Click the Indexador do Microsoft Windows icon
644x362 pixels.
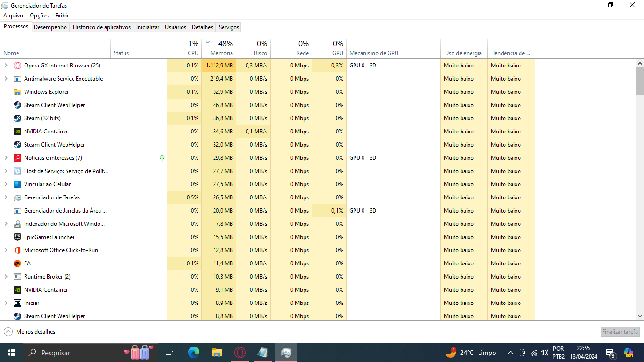click(17, 224)
